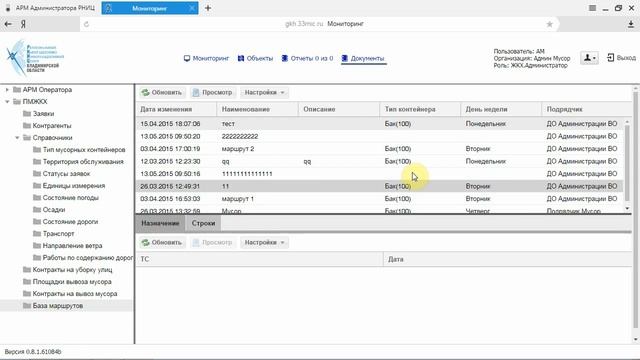Click the lower Обновить button

click(162, 242)
